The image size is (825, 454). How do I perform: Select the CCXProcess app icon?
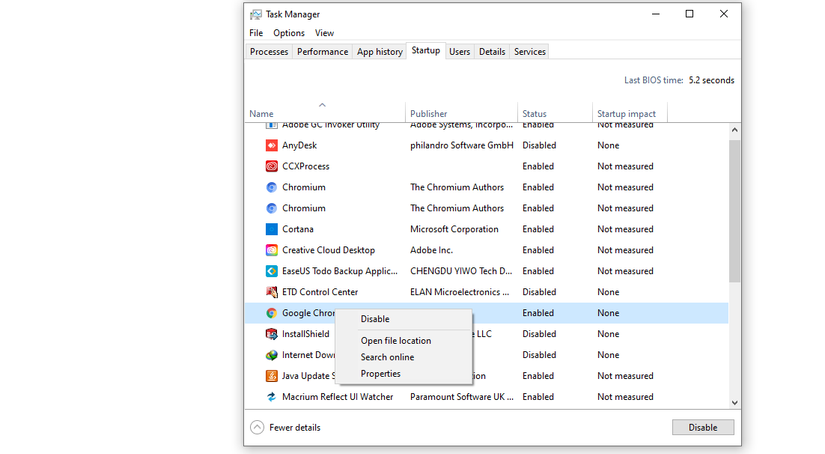[x=271, y=166]
